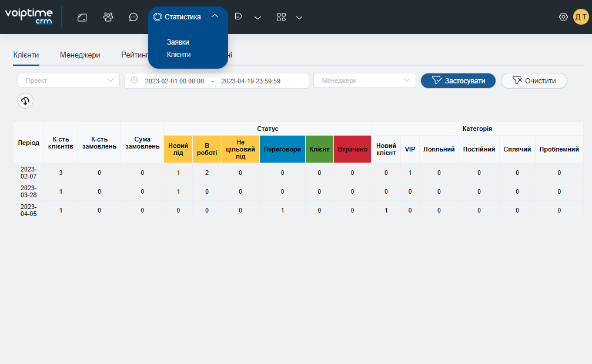Clear filters with Очистити button
The height and width of the screenshot is (364, 592).
[x=534, y=80]
